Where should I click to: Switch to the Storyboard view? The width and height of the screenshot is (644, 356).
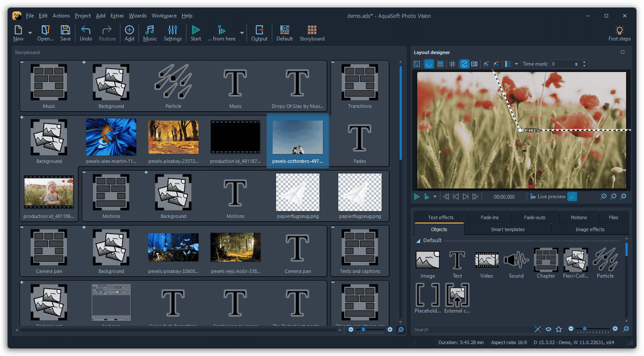coord(312,33)
